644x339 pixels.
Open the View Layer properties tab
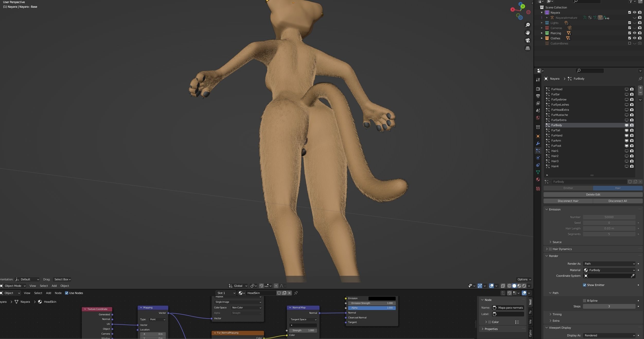pos(538,103)
